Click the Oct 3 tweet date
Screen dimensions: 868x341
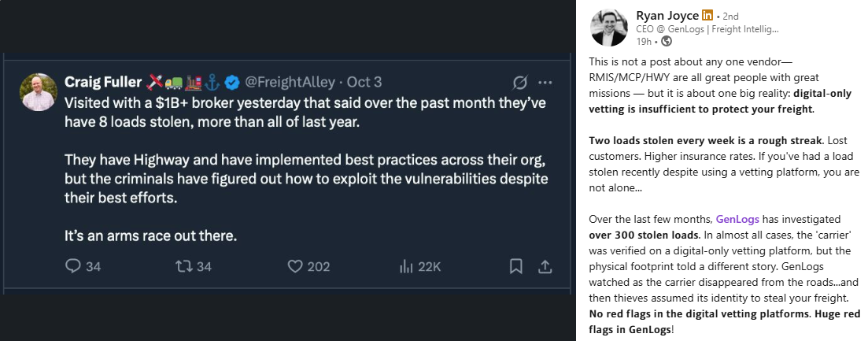(364, 82)
